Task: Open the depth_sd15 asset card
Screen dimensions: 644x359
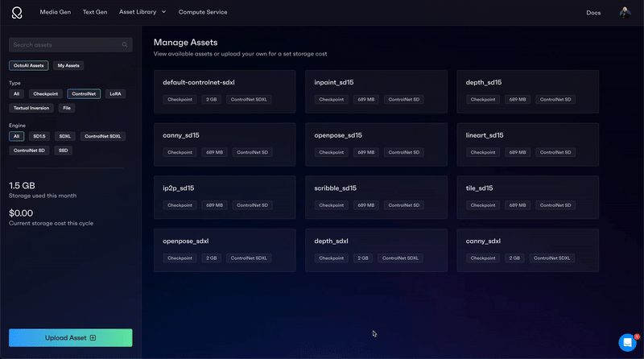Action: (x=528, y=92)
